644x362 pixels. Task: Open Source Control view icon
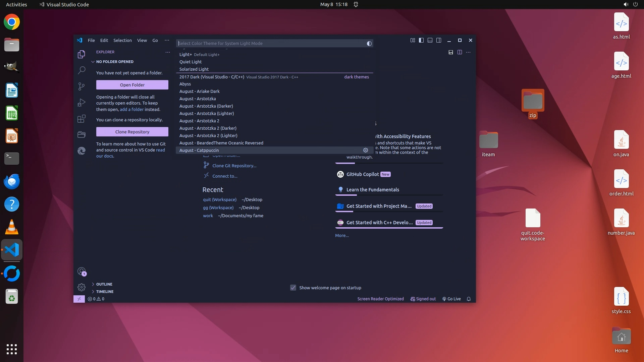point(82,86)
